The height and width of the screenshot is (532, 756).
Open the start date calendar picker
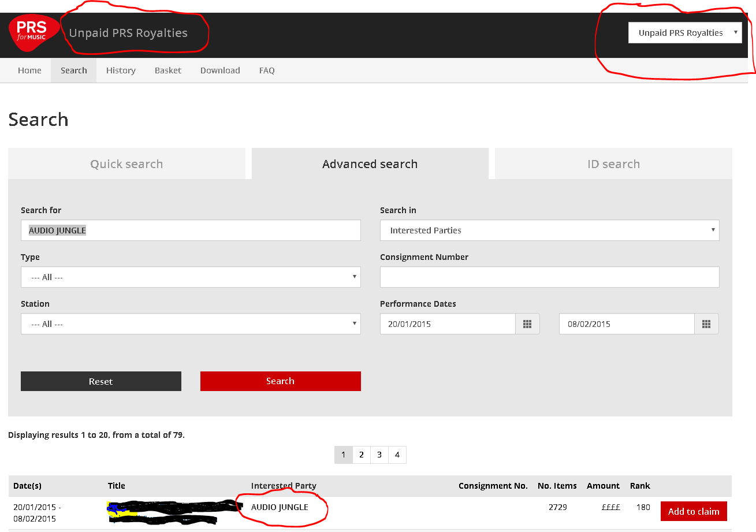point(527,324)
